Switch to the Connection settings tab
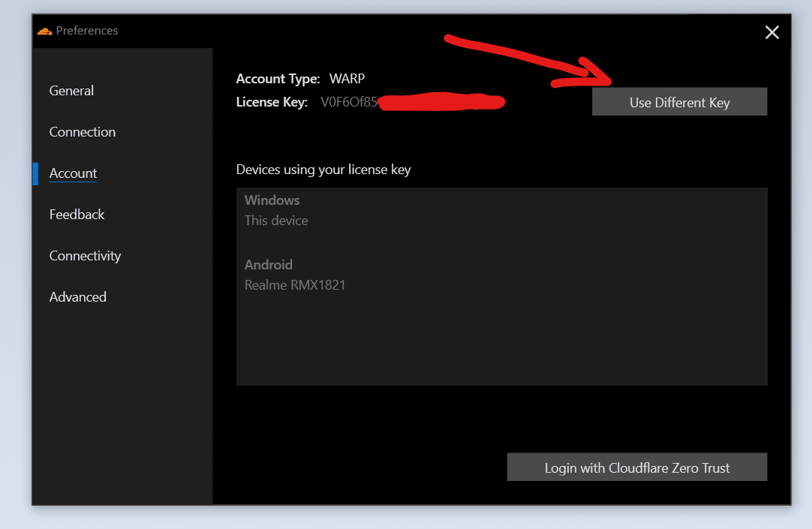 pyautogui.click(x=83, y=132)
